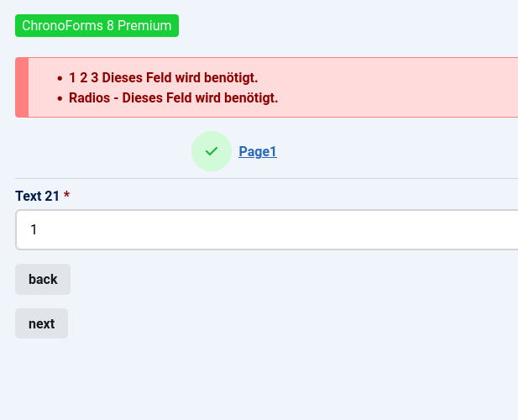Screen dimensions: 518x420
Task: Click empty area inside the red error alert
Action: [x=396, y=87]
